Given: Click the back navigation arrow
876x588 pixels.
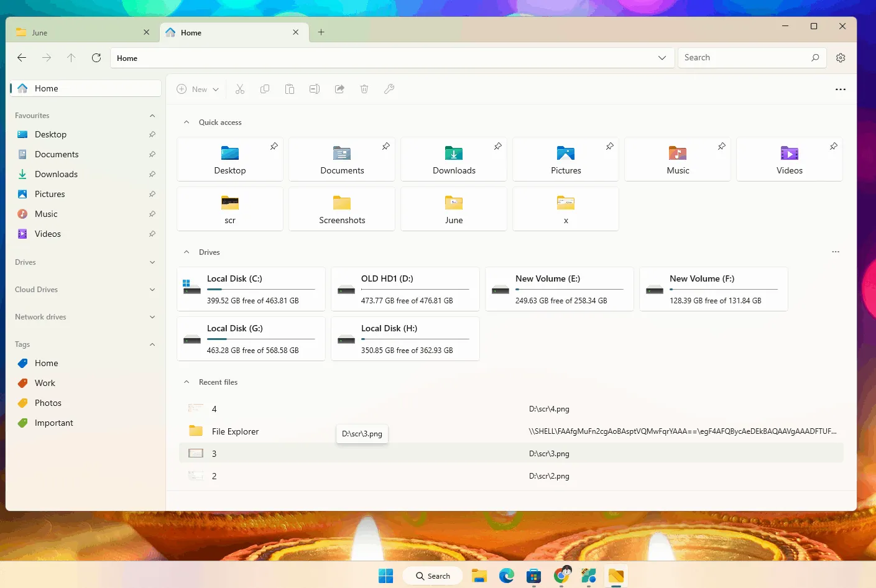Looking at the screenshot, I should (x=21, y=57).
